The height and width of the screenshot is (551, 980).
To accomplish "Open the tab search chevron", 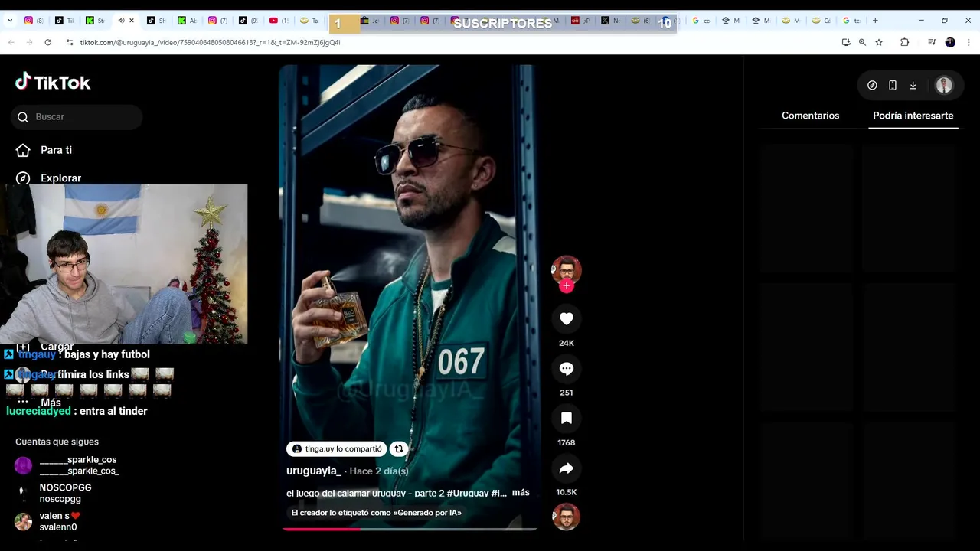I will point(9,21).
